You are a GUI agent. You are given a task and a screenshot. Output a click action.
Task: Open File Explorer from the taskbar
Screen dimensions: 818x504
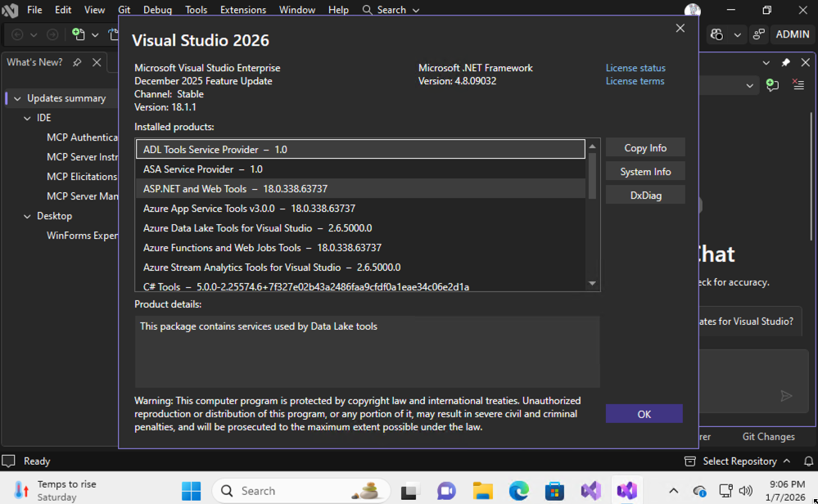[483, 491]
